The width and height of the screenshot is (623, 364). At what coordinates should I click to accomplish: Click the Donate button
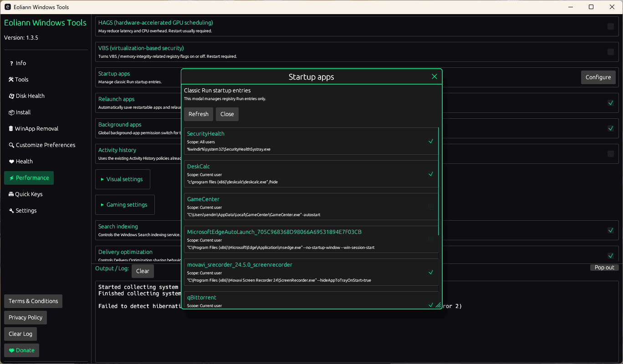click(22, 350)
